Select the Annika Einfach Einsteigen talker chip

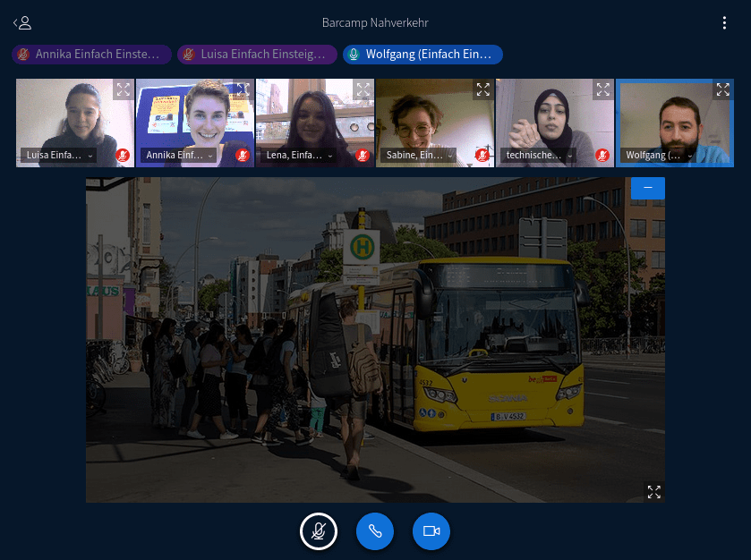(x=91, y=55)
